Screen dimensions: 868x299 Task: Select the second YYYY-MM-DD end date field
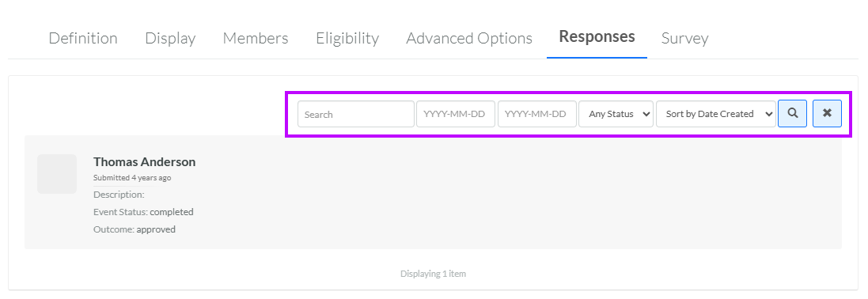point(537,114)
